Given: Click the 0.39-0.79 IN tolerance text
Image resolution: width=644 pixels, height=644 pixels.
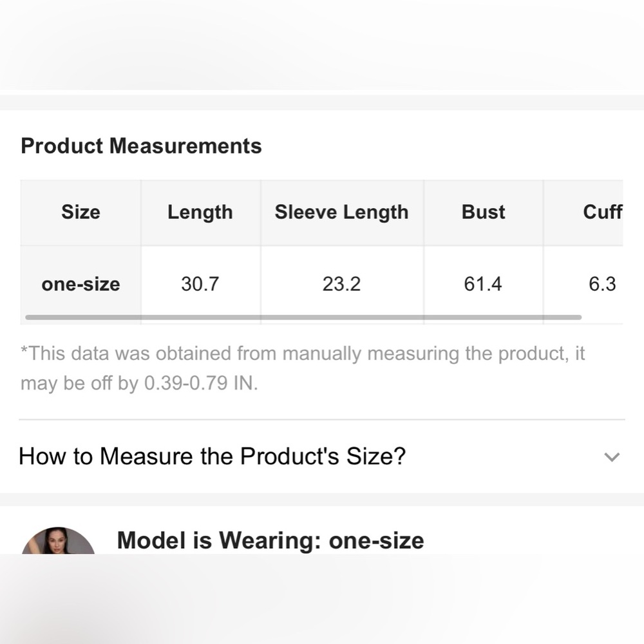Looking at the screenshot, I should [x=201, y=383].
